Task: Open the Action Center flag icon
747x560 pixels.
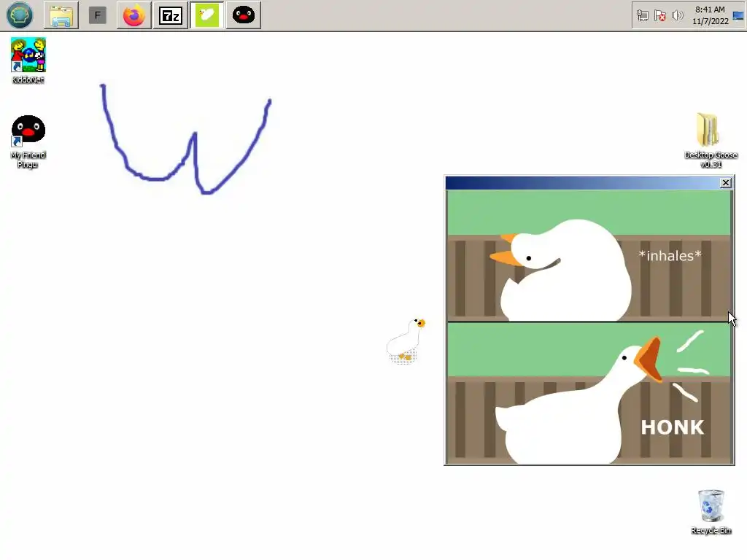Action: click(x=659, y=16)
